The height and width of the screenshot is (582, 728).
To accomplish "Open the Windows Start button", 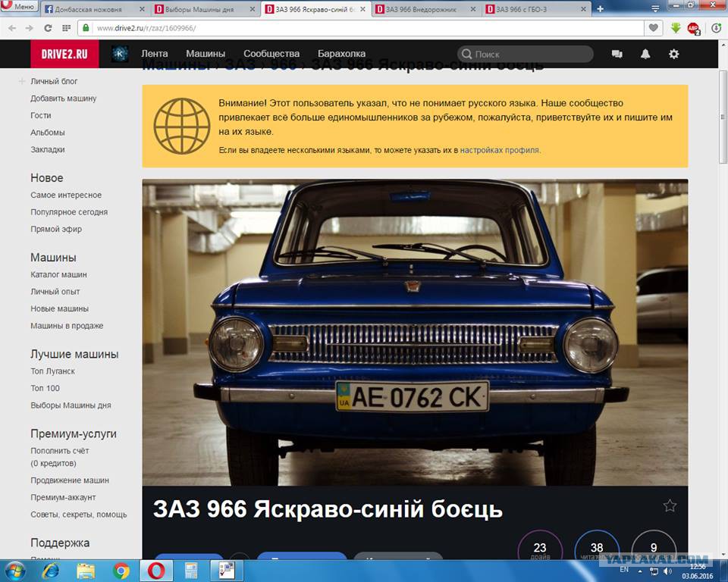I will point(14,571).
